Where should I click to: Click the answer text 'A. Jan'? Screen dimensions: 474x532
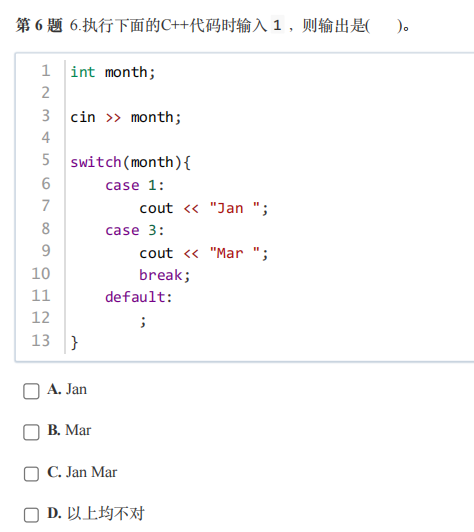click(x=67, y=389)
